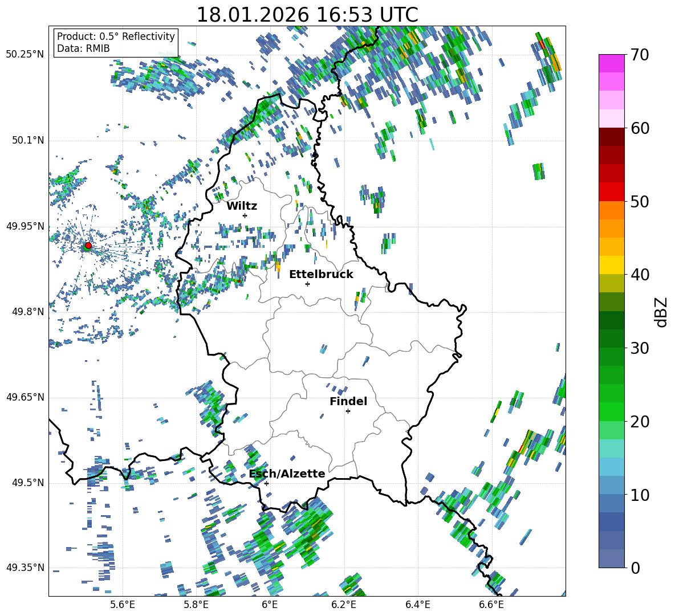The image size is (675, 616).
Task: Click the Wiltz city label
Action: pyautogui.click(x=242, y=206)
